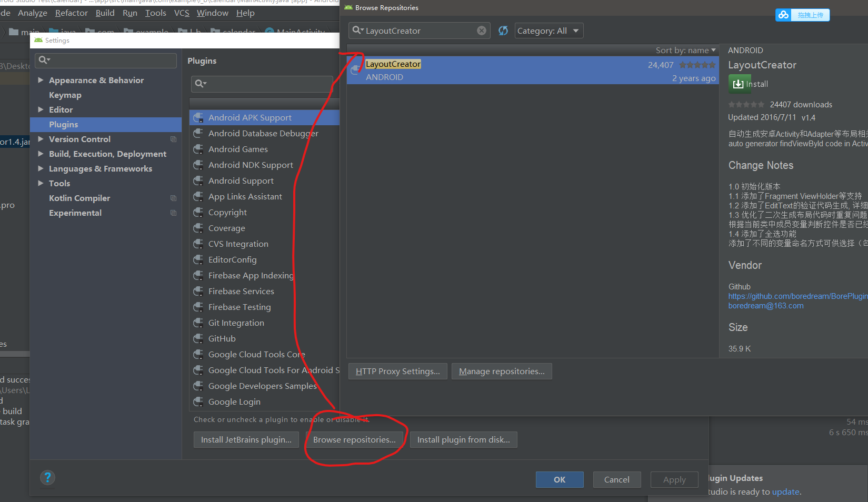
Task: Click the cloud upload icon top right
Action: (x=783, y=15)
